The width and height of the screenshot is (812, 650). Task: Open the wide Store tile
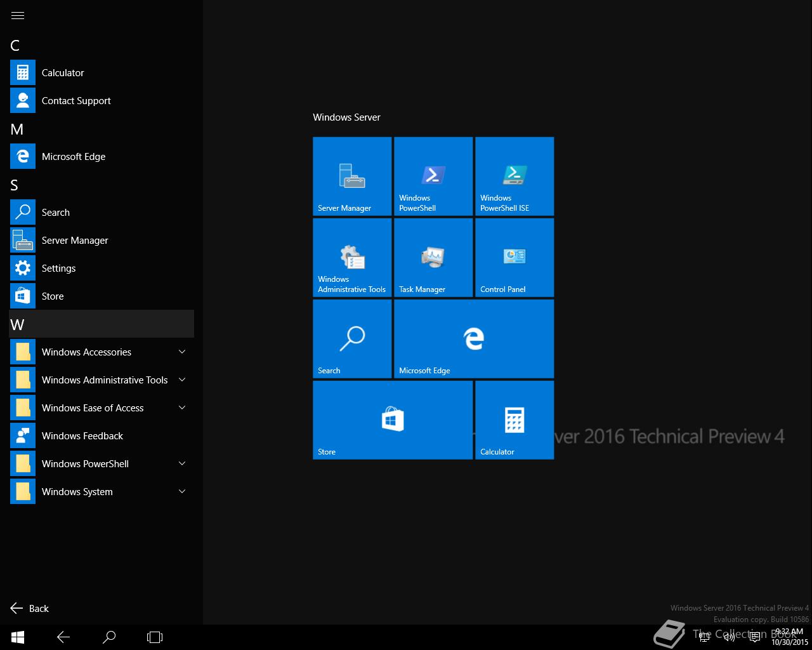click(x=393, y=420)
